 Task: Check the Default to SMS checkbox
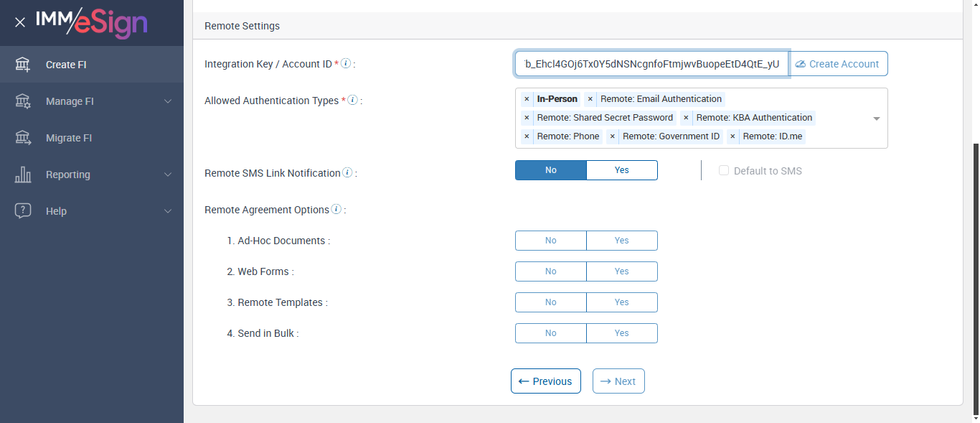(724, 171)
